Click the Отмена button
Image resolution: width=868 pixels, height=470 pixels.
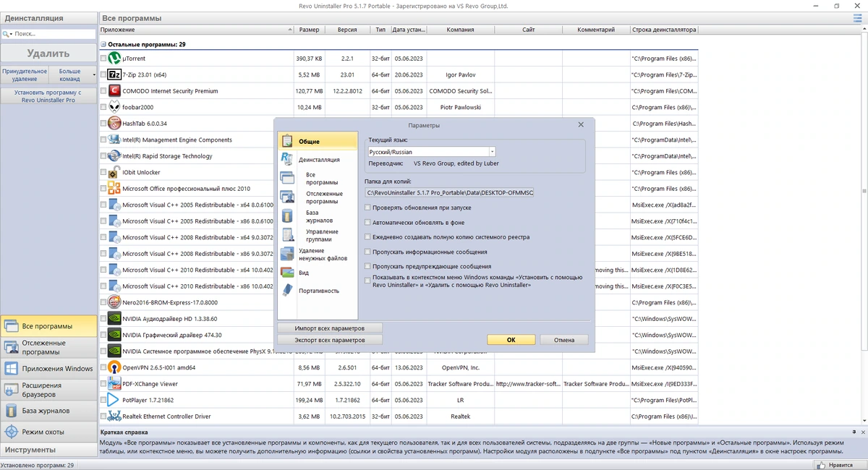pyautogui.click(x=564, y=340)
